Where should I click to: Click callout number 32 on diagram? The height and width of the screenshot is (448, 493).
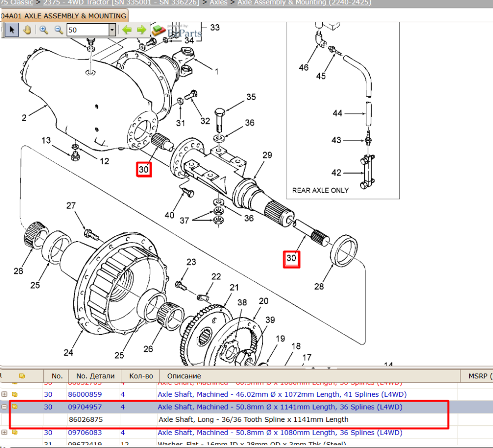point(205,121)
